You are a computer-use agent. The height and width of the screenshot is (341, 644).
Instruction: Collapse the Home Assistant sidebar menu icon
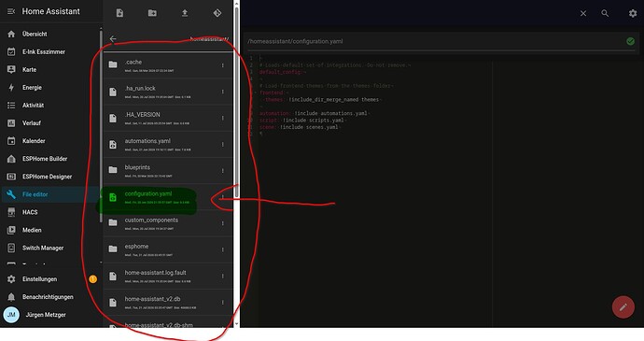pyautogui.click(x=11, y=11)
